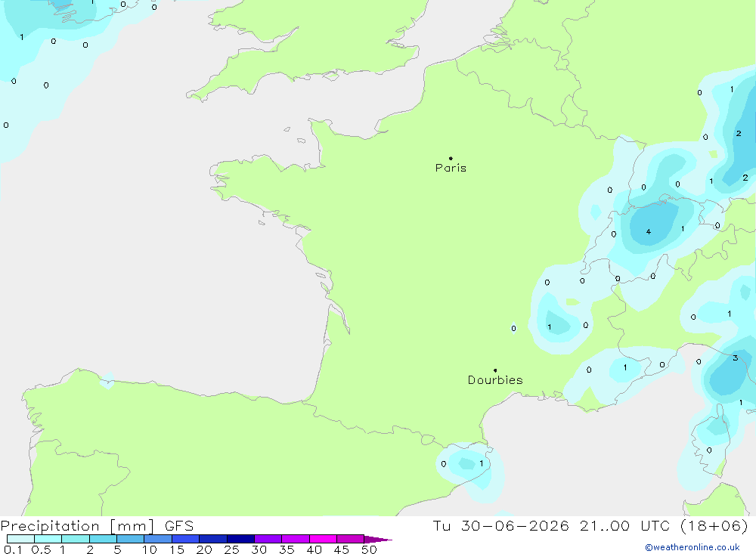
Task: Click the legend scale label '25'
Action: tap(232, 549)
